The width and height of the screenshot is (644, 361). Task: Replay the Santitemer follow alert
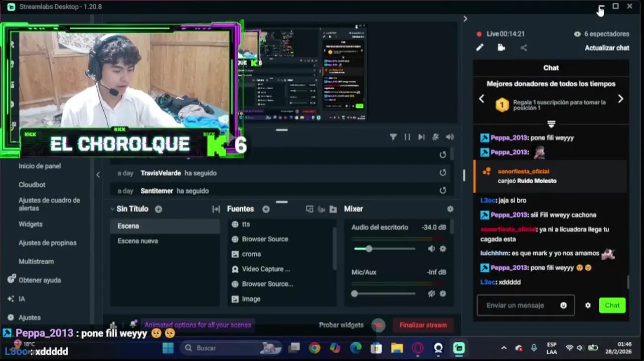[442, 191]
